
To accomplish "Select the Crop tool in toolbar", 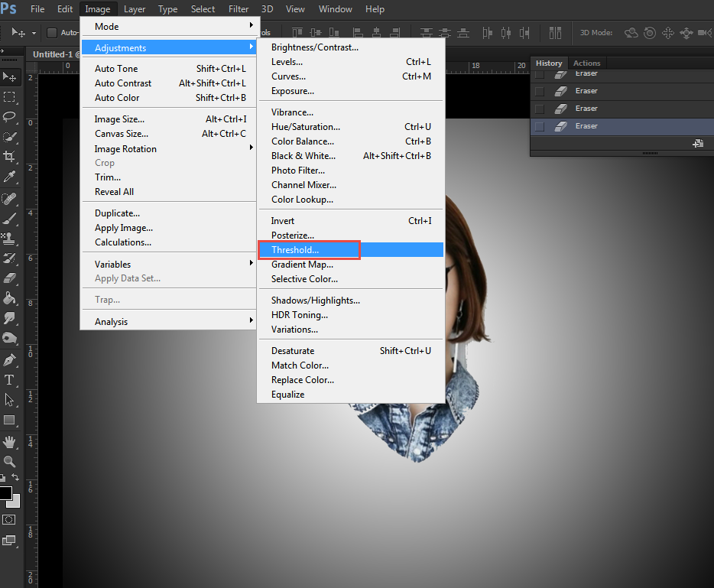I will click(x=10, y=156).
